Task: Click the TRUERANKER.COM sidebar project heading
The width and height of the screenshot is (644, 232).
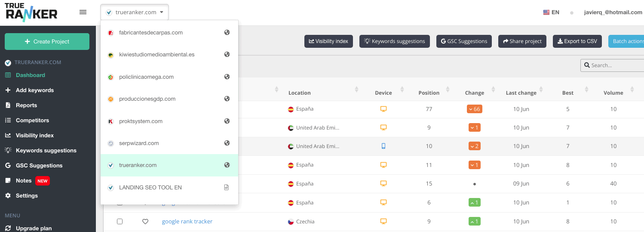Action: (x=38, y=62)
